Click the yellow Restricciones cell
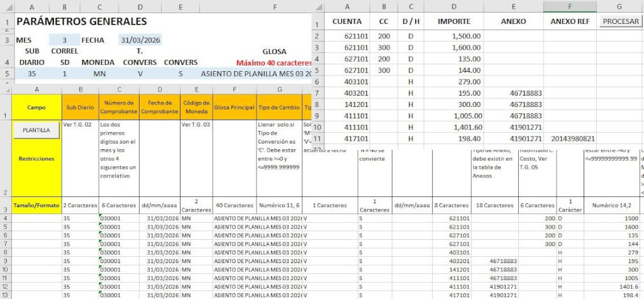 click(x=36, y=159)
